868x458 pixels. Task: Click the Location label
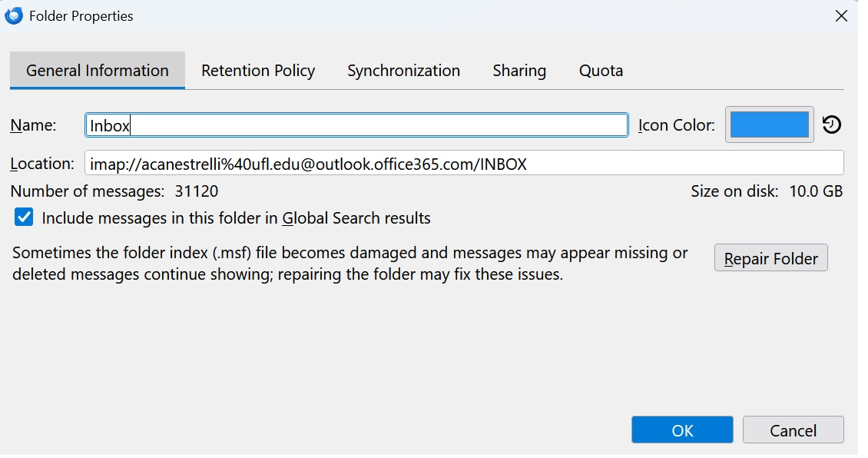42,163
